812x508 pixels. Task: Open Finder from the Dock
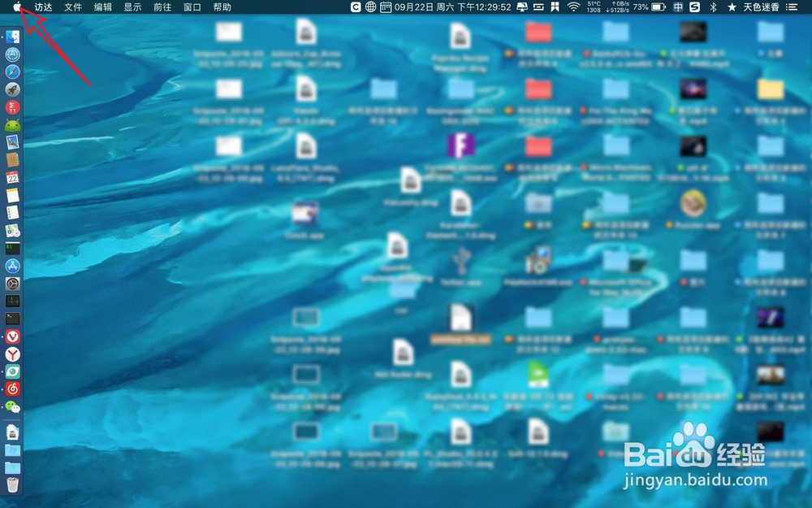pos(12,37)
